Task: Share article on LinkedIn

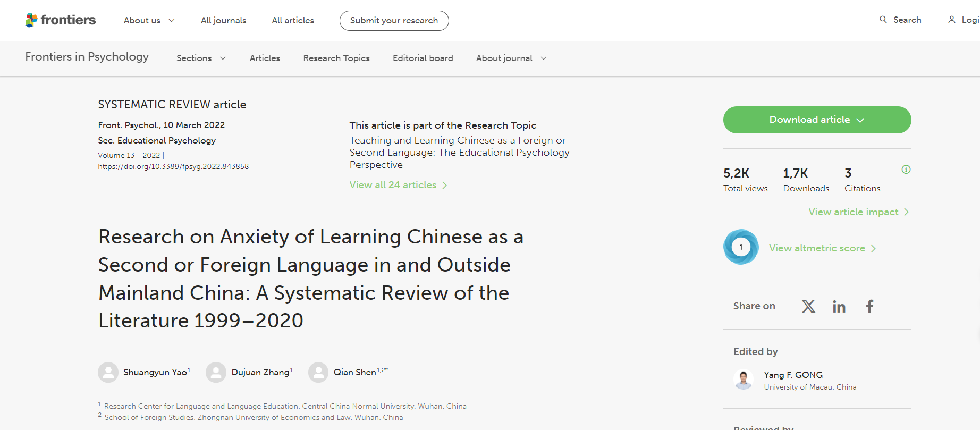Action: click(839, 307)
